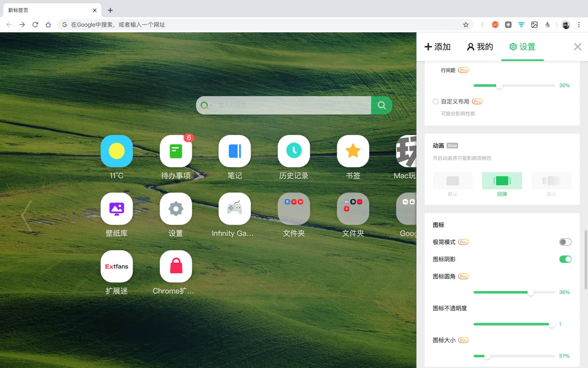Open the Mac玩 icon at right edge

(x=406, y=151)
